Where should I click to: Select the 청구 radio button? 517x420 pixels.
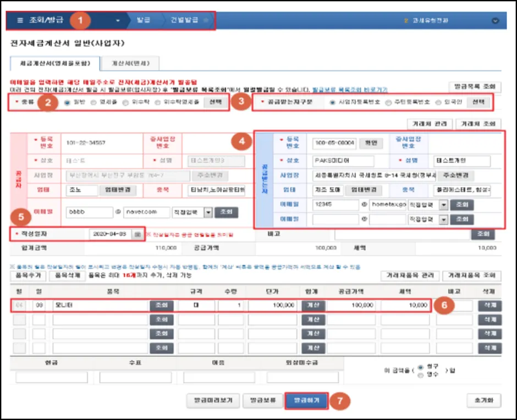(x=420, y=367)
